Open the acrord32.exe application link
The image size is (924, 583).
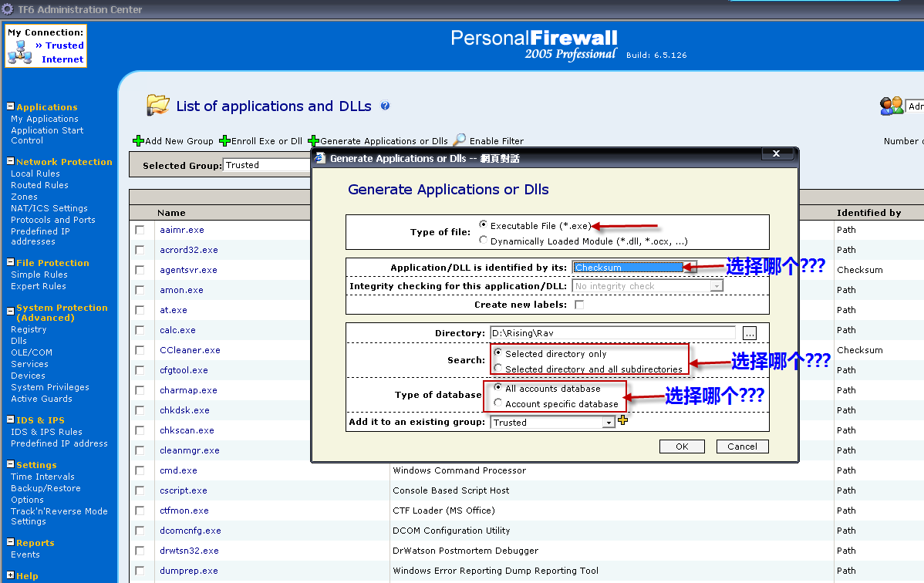(x=188, y=250)
